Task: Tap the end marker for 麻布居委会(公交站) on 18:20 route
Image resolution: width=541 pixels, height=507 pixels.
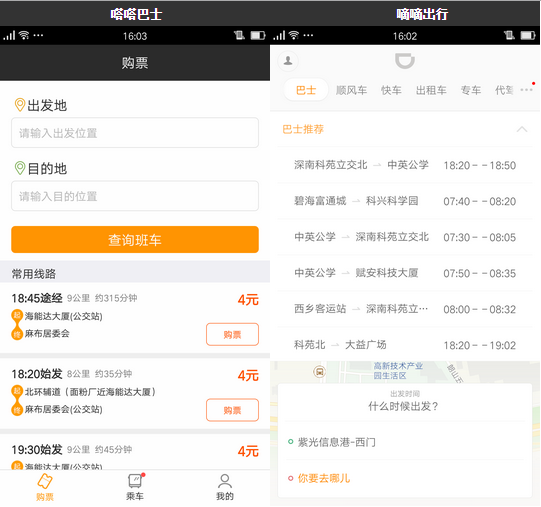Action: [x=17, y=410]
